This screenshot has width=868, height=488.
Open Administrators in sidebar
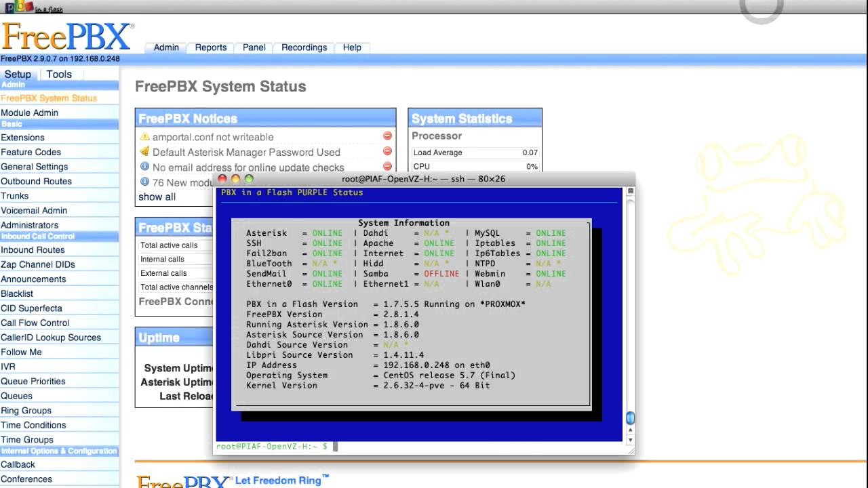coord(30,225)
